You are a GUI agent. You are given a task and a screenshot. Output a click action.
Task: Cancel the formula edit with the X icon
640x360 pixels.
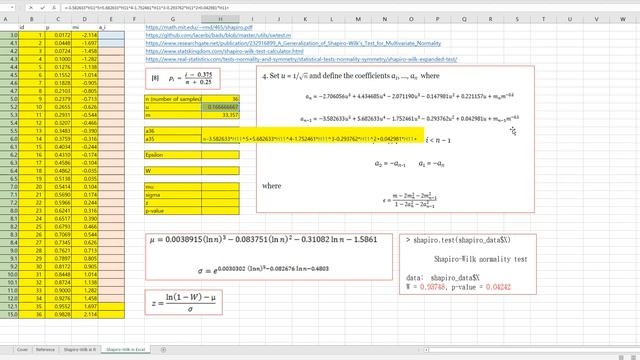(x=31, y=8)
